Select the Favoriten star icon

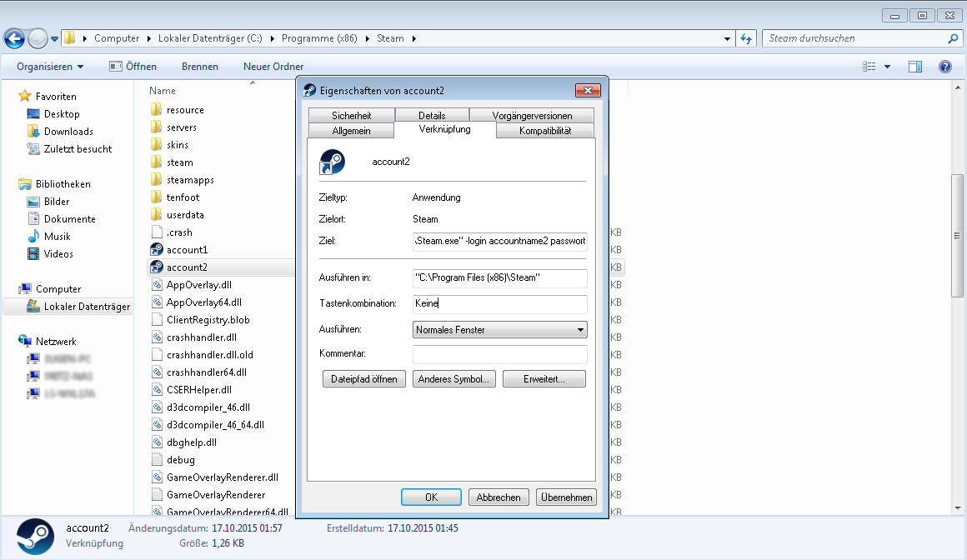(x=25, y=96)
